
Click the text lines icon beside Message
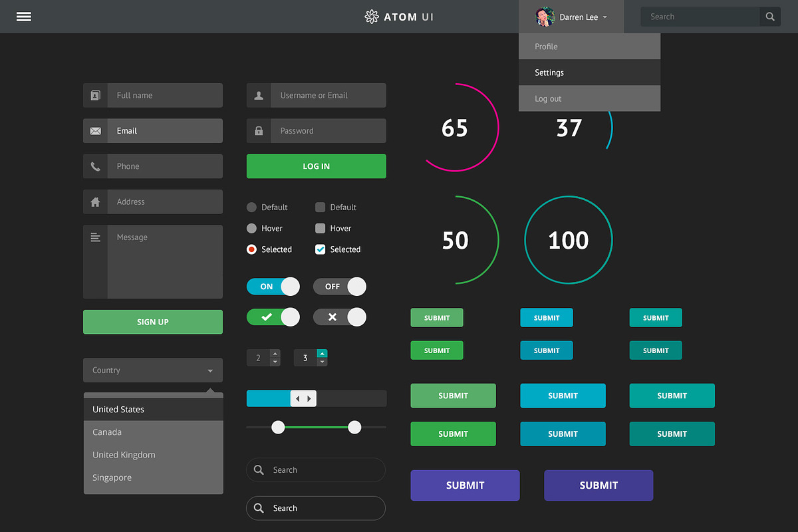[95, 237]
